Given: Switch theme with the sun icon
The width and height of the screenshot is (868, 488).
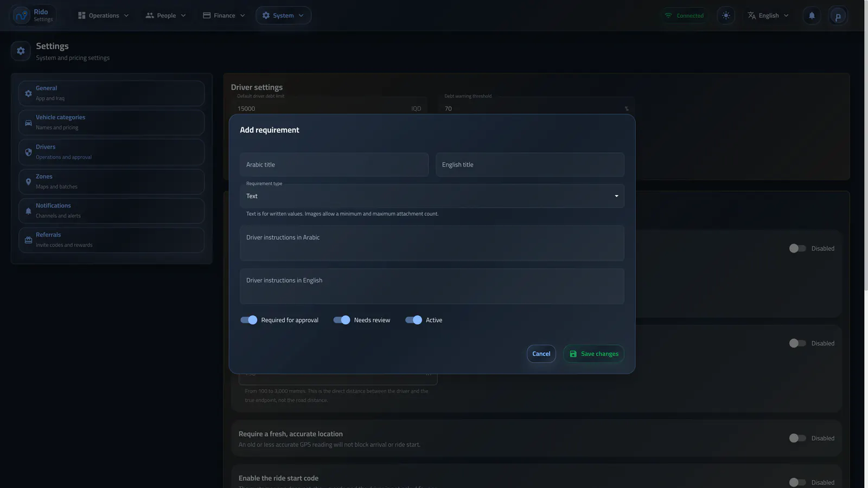Looking at the screenshot, I should coord(726,16).
